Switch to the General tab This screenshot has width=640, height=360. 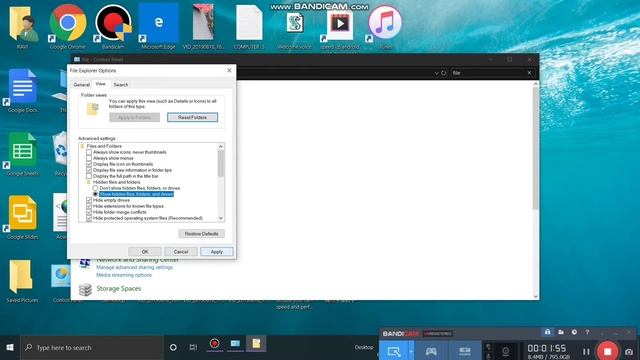81,84
